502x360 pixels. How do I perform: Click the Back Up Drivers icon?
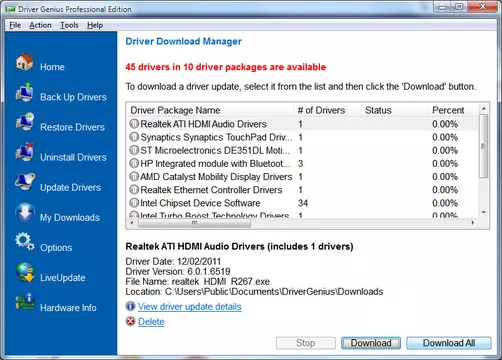pyautogui.click(x=24, y=92)
